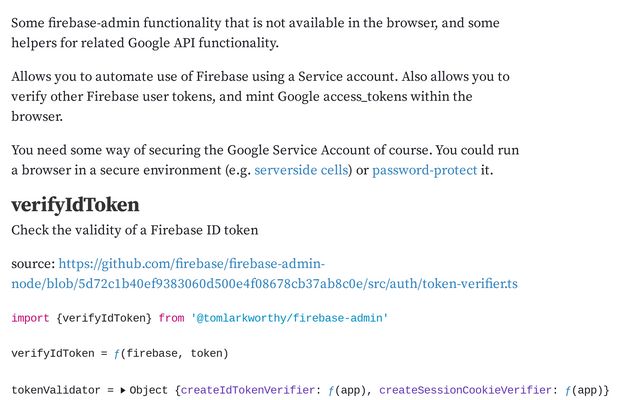
Task: Click the paragraph about Service account automation
Action: [x=260, y=96]
